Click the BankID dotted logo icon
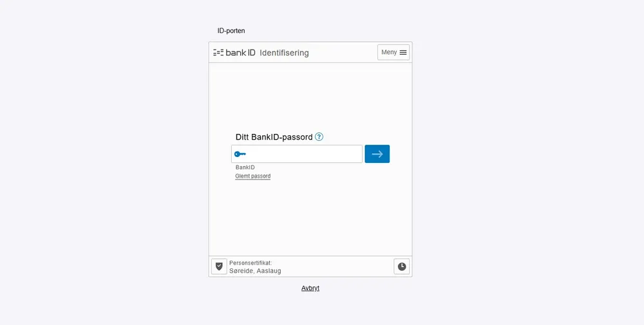644x325 pixels. tap(218, 53)
